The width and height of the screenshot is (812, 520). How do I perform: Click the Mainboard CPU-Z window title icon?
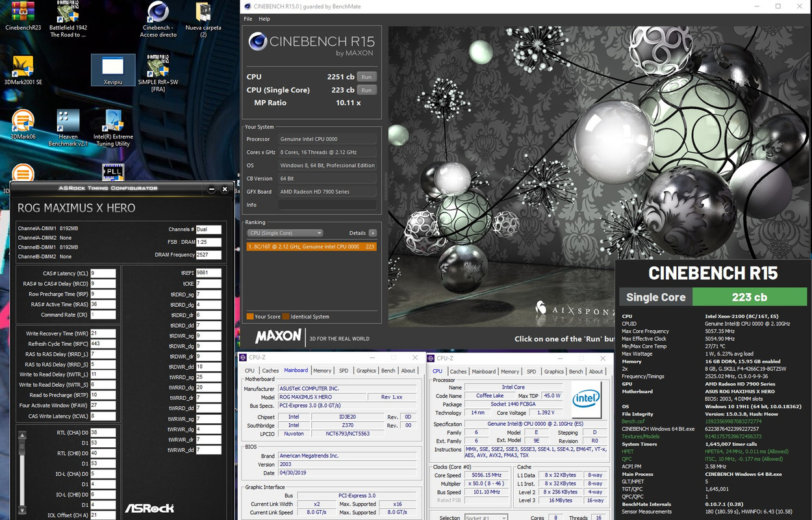click(243, 357)
